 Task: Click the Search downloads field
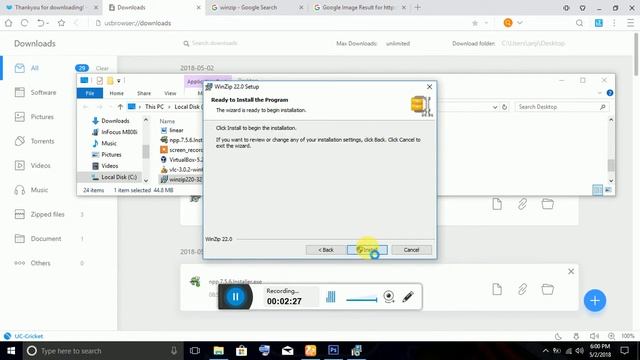(x=214, y=43)
